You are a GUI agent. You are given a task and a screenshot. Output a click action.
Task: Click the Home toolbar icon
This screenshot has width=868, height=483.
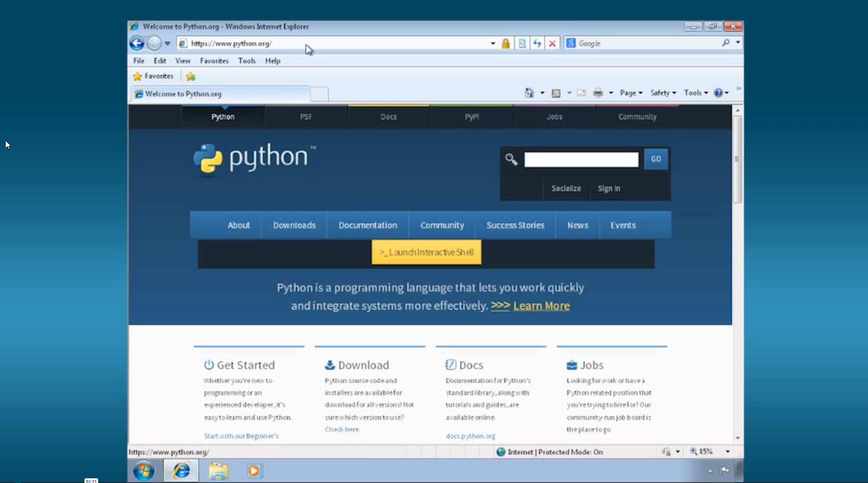click(x=529, y=93)
